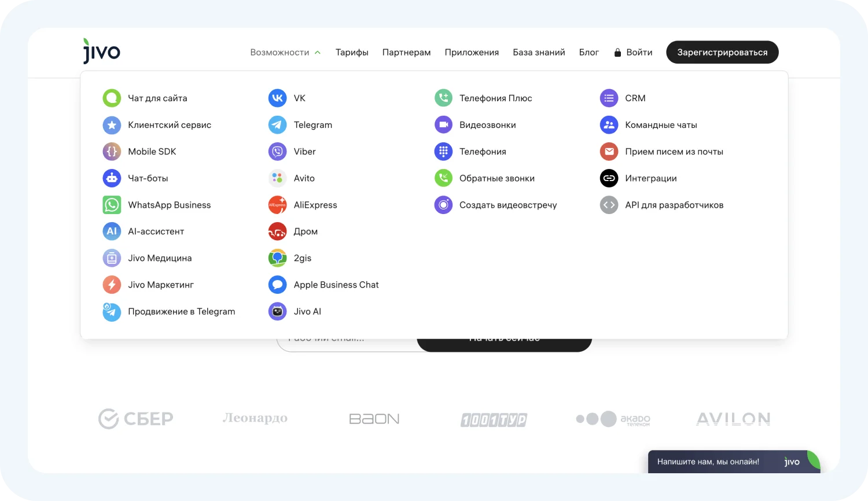This screenshot has width=868, height=501.
Task: Select the Продвижение в Telegram text link
Action: tap(182, 311)
